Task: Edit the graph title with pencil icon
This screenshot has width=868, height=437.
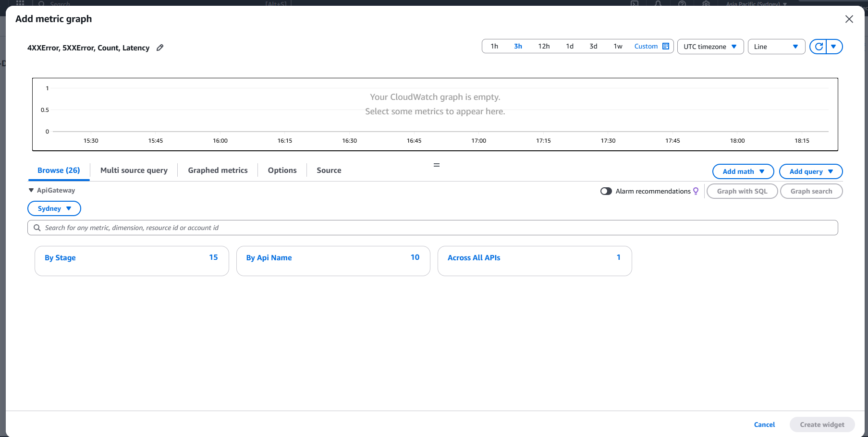Action: (160, 48)
